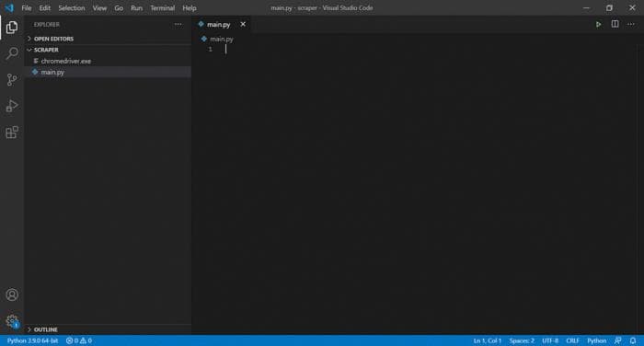The image size is (644, 346).
Task: Open the View menu
Action: 99,7
